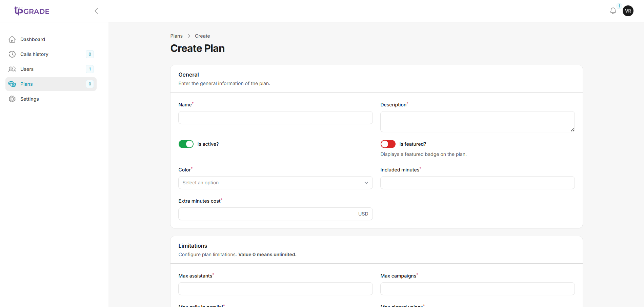This screenshot has width=644, height=307.
Task: Open the Color selection dropdown
Action: click(275, 182)
